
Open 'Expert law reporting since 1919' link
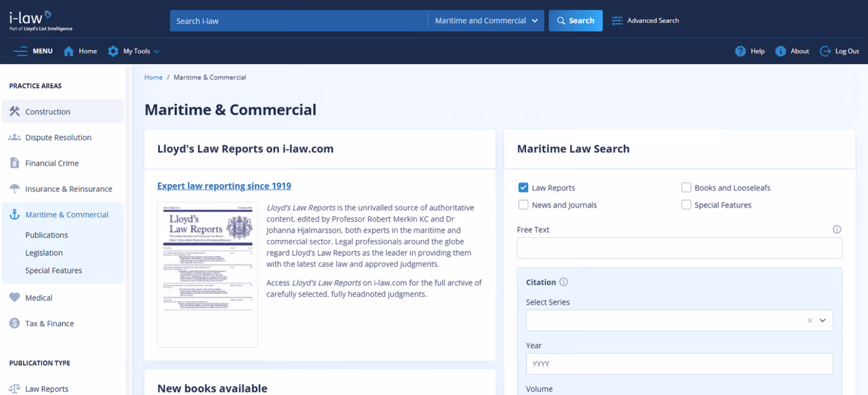(224, 186)
